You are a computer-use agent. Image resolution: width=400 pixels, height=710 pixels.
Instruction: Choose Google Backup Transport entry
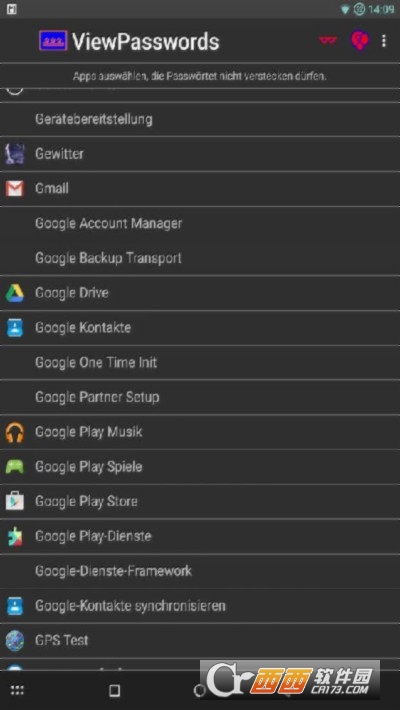coord(109,258)
